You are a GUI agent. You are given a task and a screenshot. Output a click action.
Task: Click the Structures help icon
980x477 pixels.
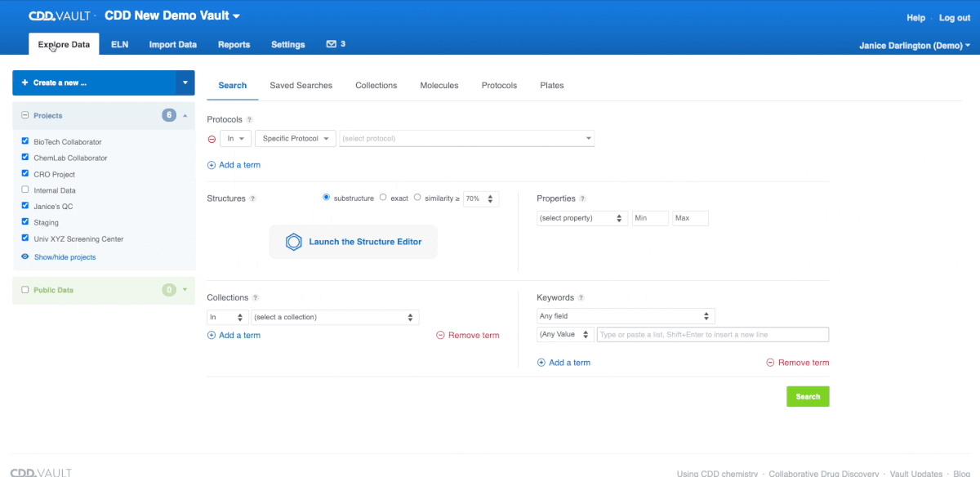(253, 198)
